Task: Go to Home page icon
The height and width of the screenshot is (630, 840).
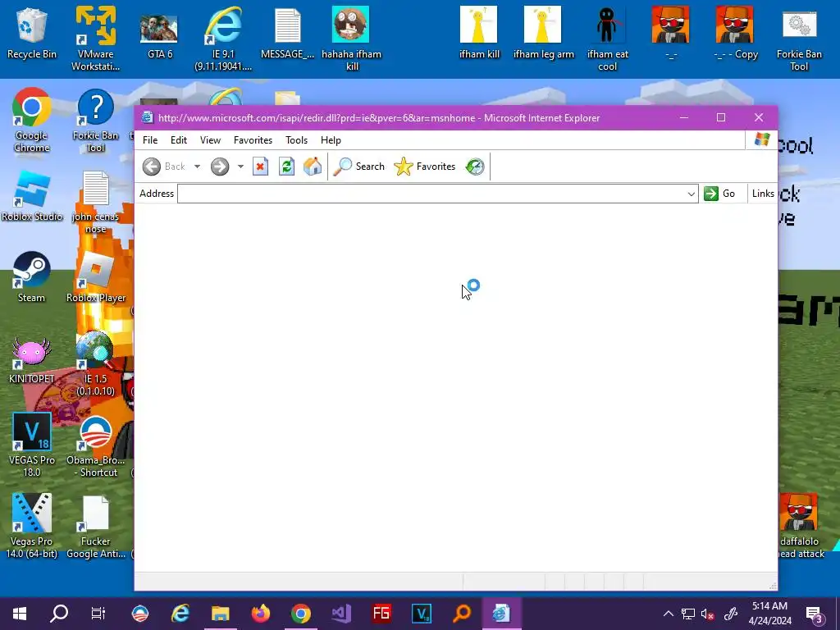Action: [313, 167]
